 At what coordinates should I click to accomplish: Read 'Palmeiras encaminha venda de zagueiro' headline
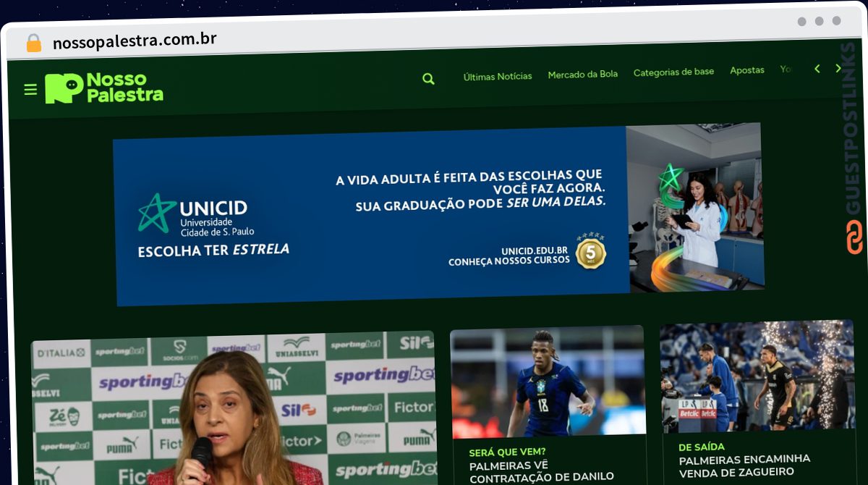click(x=744, y=467)
